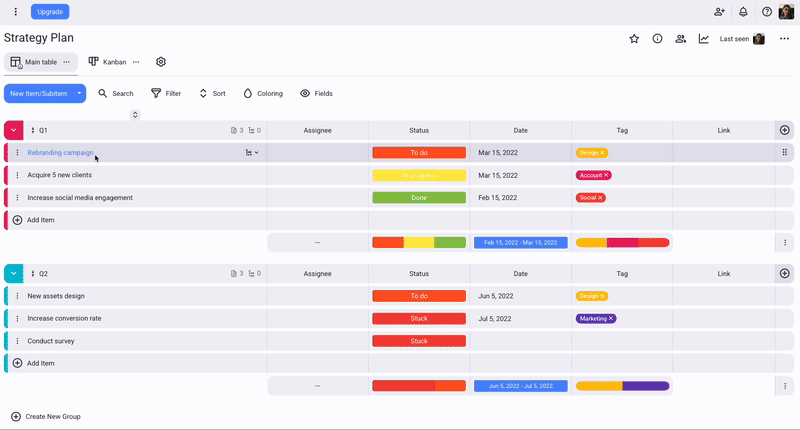This screenshot has height=430, width=800.
Task: Open notifications bell
Action: (743, 12)
